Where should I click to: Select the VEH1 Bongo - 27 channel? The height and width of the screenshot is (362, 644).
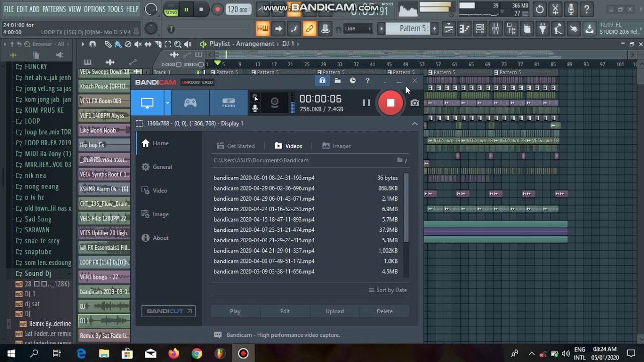click(x=104, y=277)
